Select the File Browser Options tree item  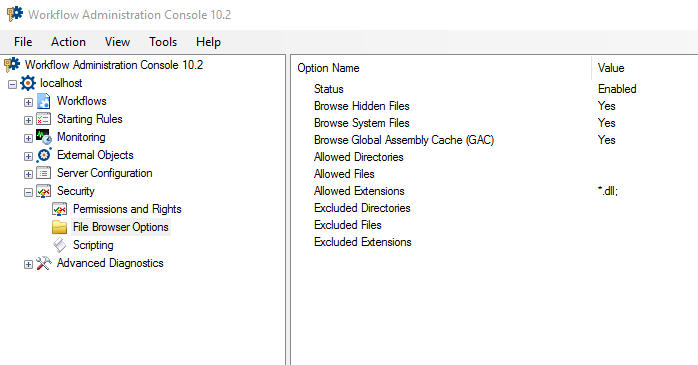tap(121, 227)
